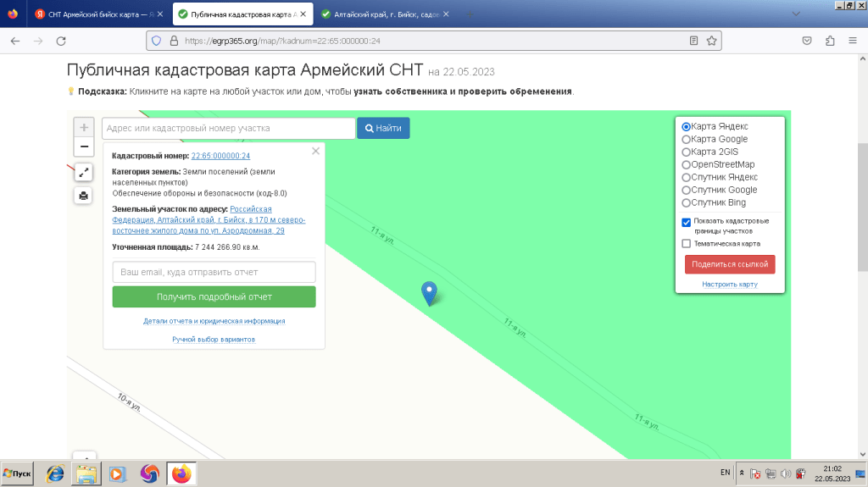Close the СНТ Армейский Бийск tab
The height and width of the screenshot is (487, 868).
pos(160,14)
